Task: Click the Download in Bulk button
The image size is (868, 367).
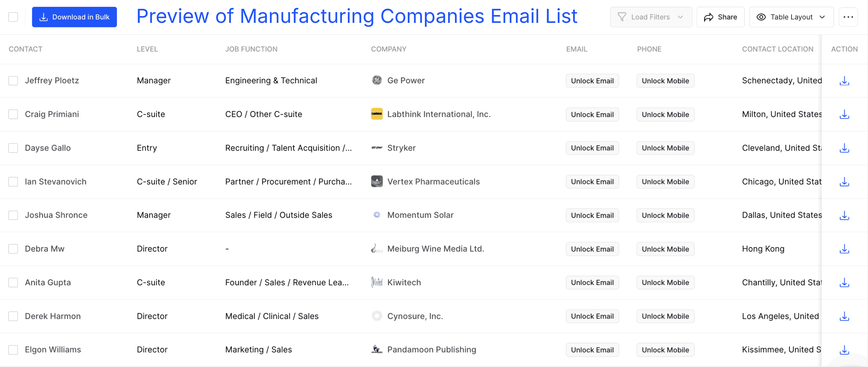Action: (x=74, y=17)
